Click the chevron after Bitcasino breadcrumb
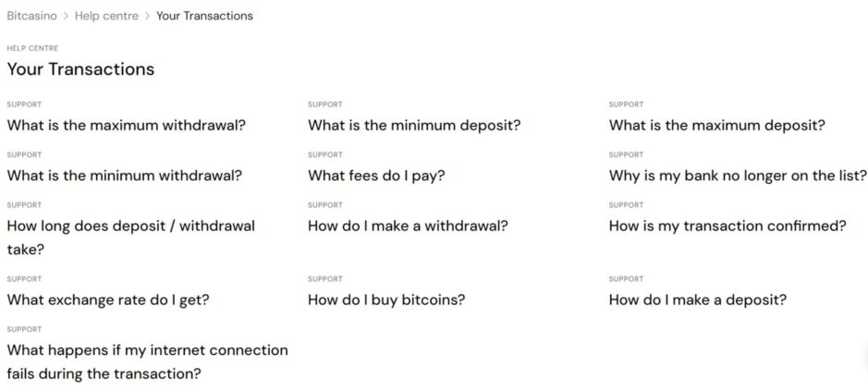The image size is (868, 391). 67,16
